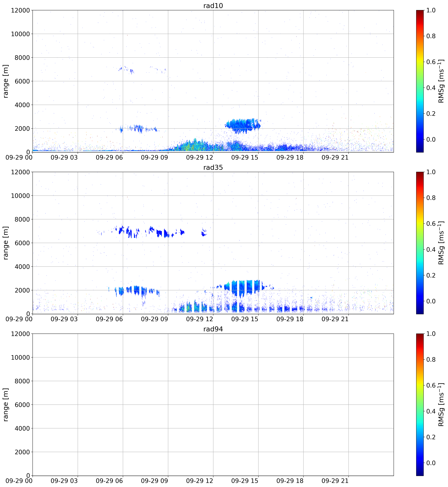
Task: Click the 2000 range tick of rad10
Action: click(x=22, y=129)
